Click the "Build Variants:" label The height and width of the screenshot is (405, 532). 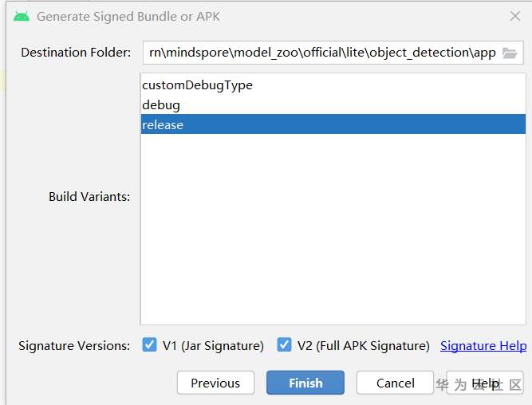[x=89, y=197]
